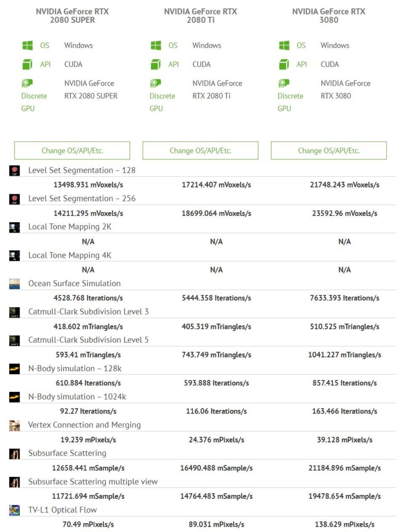Click the Level Set Segmentation – 128 benchmark icon
Image resolution: width=396 pixels, height=532 pixels.
(x=14, y=170)
